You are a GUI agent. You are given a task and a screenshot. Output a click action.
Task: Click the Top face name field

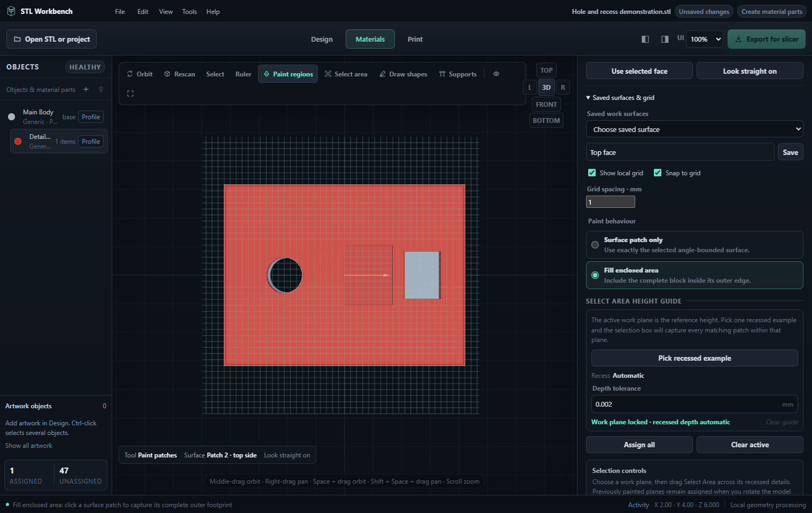tap(680, 152)
